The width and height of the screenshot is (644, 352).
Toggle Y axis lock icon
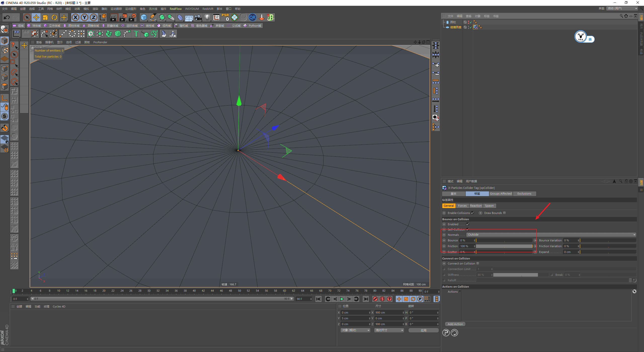pos(85,17)
